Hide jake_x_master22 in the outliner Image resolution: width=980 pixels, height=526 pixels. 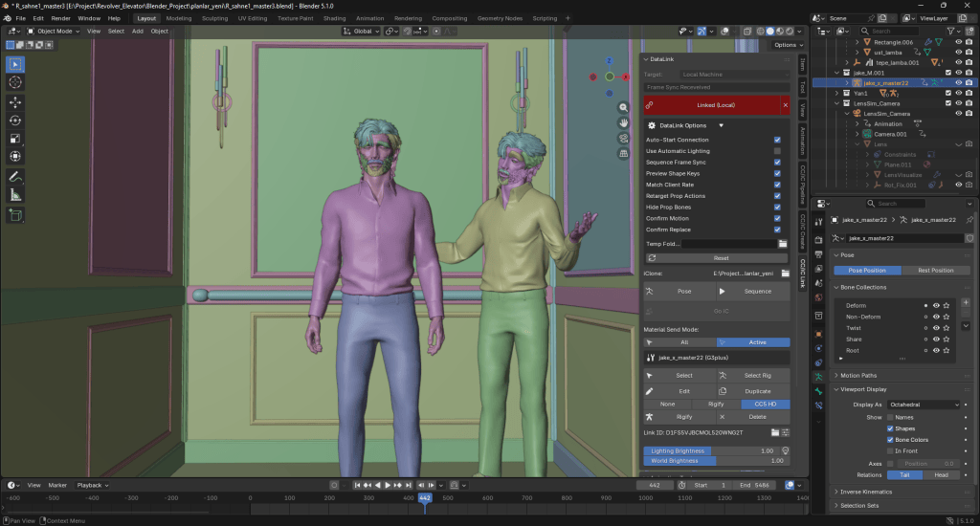(958, 83)
